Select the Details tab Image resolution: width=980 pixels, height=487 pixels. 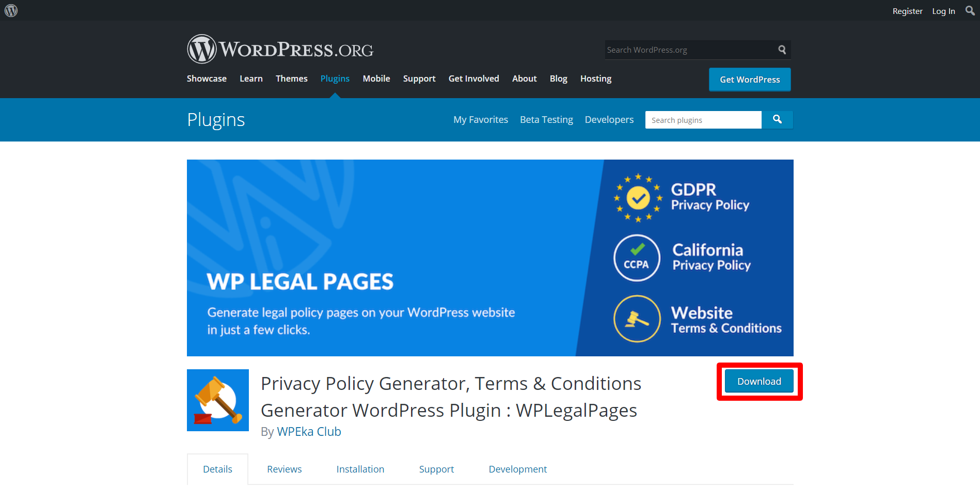pos(217,469)
